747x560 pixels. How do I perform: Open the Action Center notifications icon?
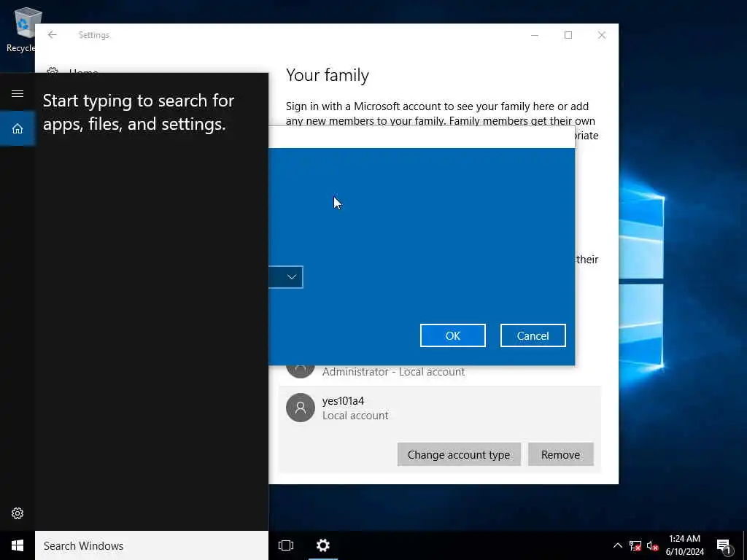point(724,545)
